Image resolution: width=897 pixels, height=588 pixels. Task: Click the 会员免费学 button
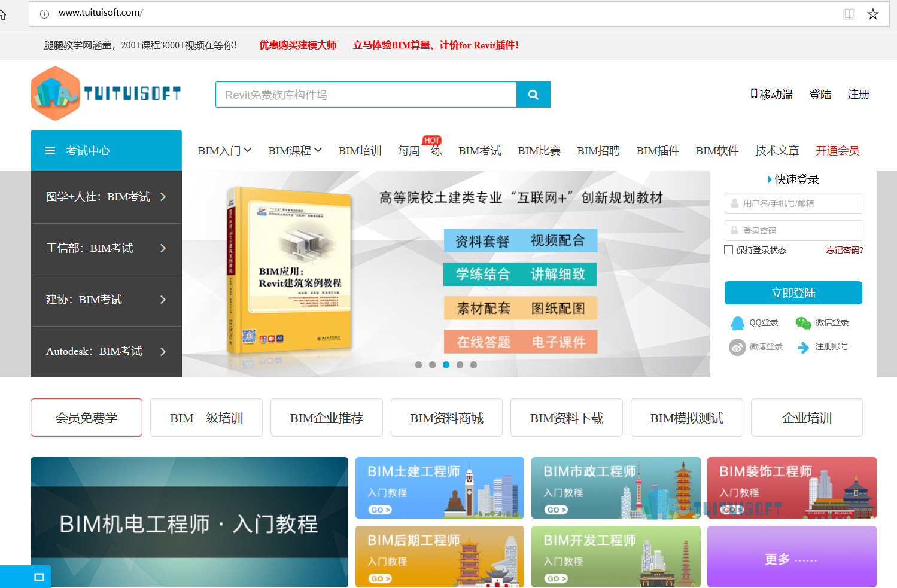(x=87, y=418)
